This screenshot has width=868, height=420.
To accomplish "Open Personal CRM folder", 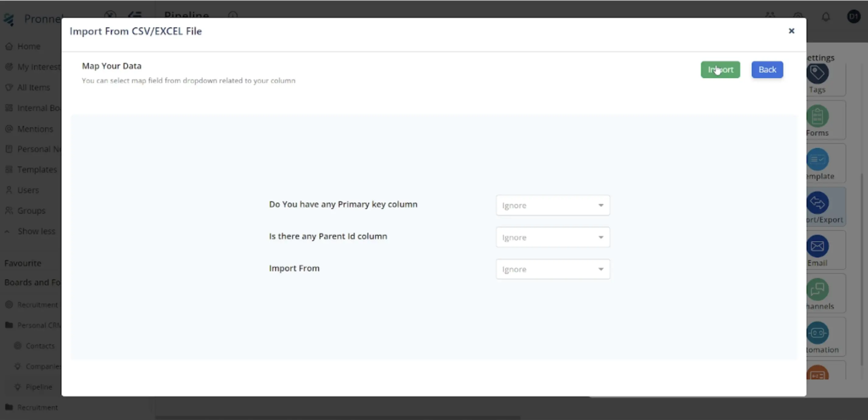I will pos(39,325).
